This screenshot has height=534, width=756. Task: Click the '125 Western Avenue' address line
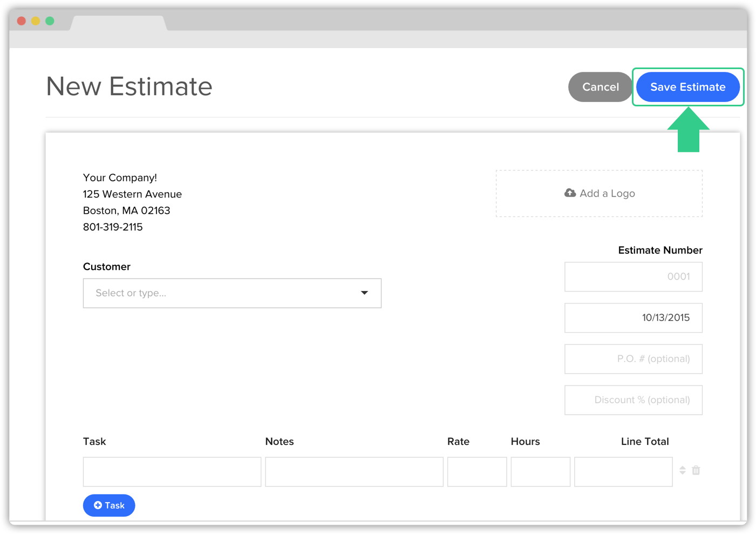[132, 194]
